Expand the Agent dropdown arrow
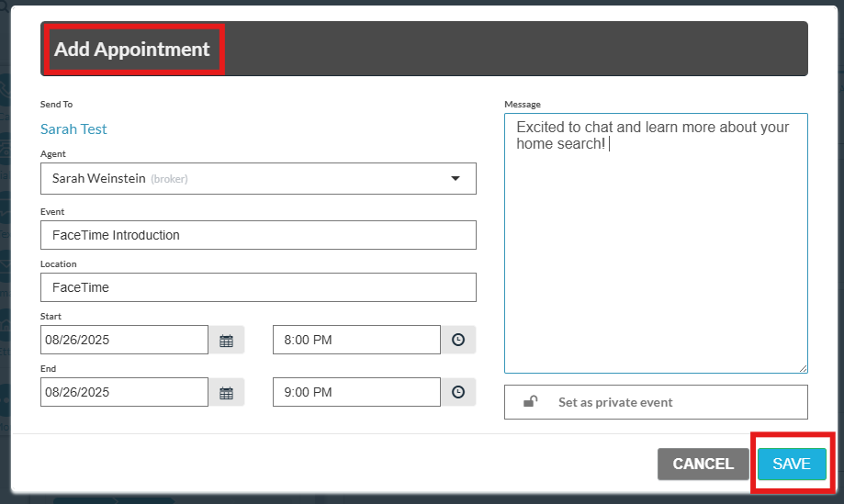Image resolution: width=844 pixels, height=504 pixels. coord(456,179)
